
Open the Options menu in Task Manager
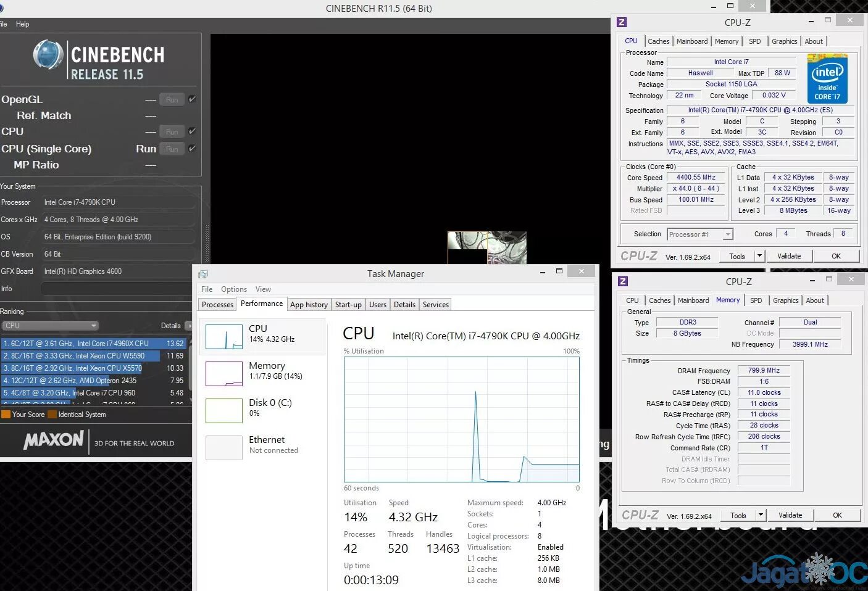point(234,289)
